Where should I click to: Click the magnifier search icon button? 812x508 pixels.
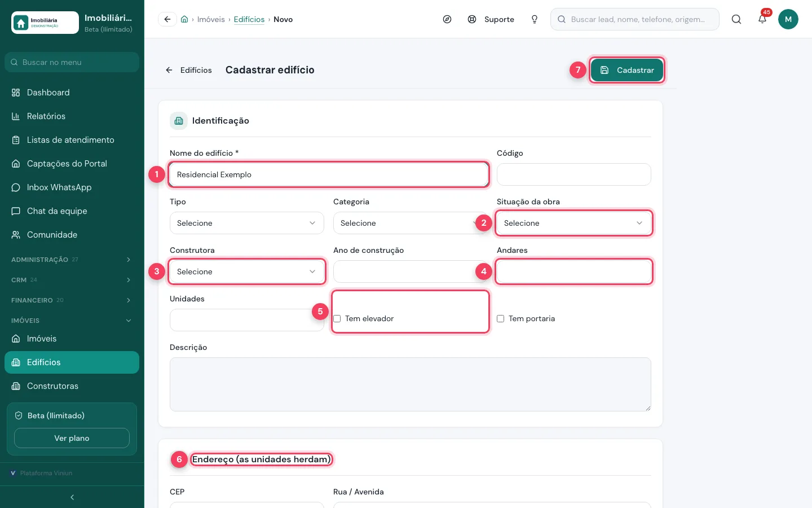pos(736,19)
